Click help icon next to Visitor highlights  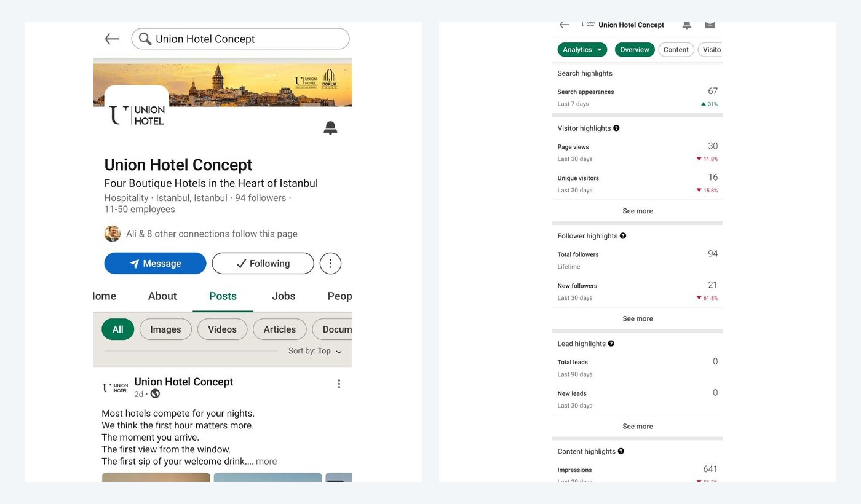click(x=616, y=128)
